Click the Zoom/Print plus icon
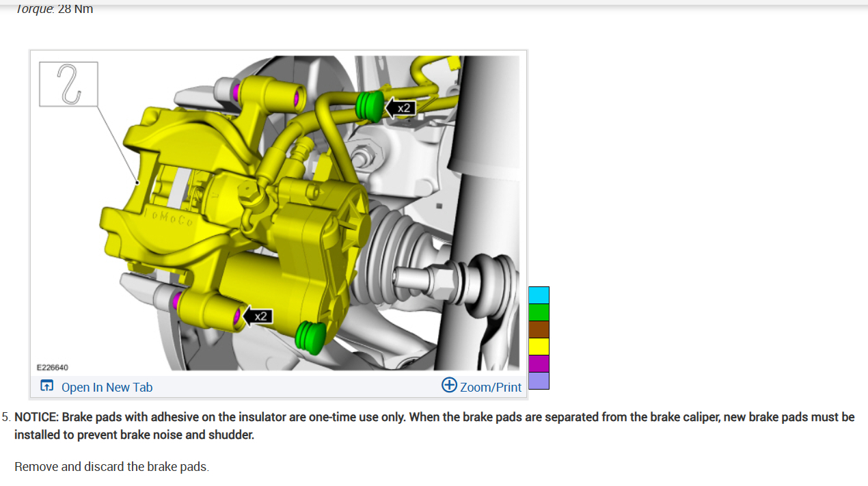The width and height of the screenshot is (868, 486). (449, 385)
